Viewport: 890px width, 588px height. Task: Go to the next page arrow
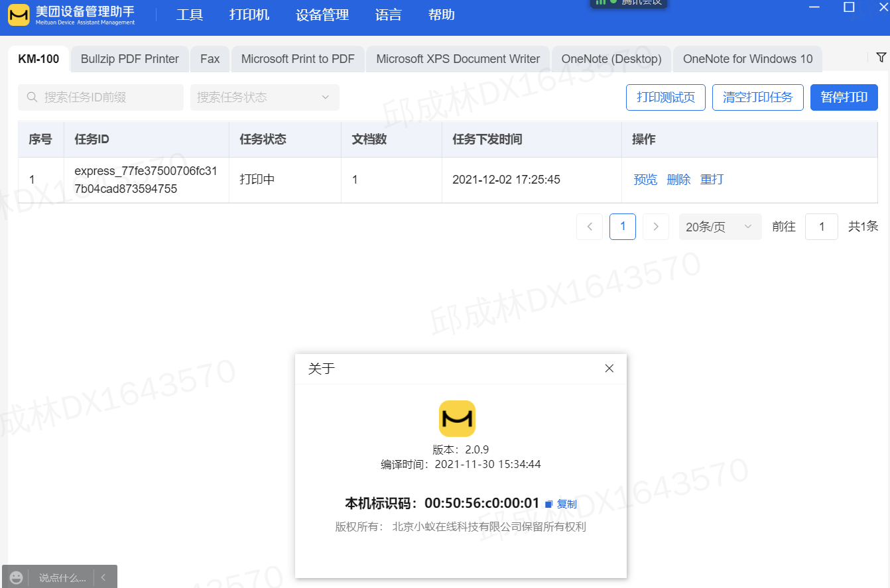click(655, 227)
